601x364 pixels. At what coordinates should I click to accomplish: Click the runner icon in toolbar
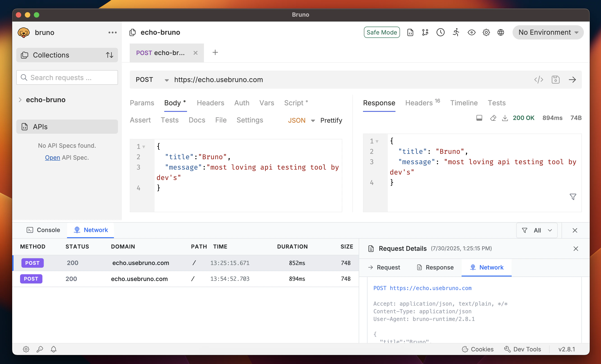[456, 32]
